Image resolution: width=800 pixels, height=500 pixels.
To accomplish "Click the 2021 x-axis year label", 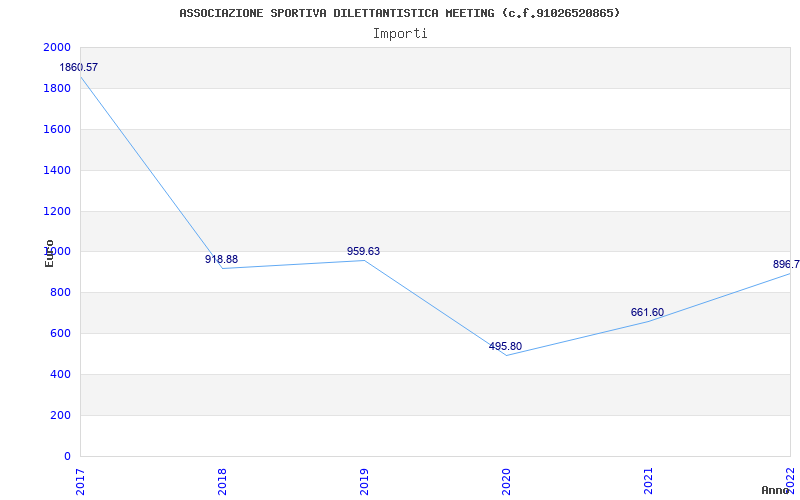I will point(648,482).
